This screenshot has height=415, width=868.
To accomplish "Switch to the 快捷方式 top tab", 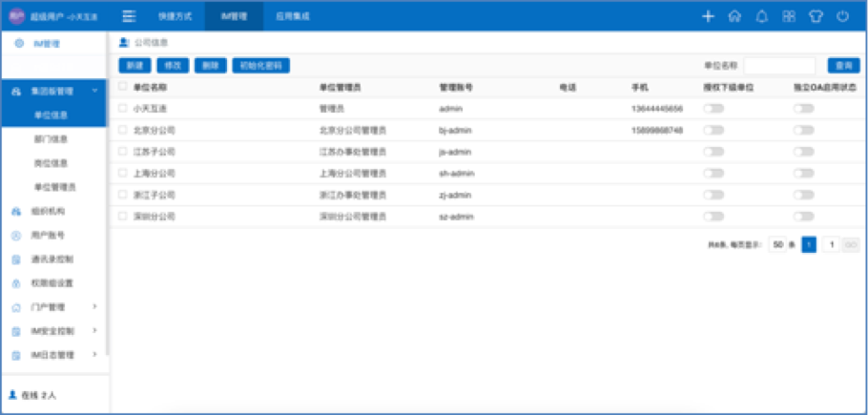I will tap(175, 16).
